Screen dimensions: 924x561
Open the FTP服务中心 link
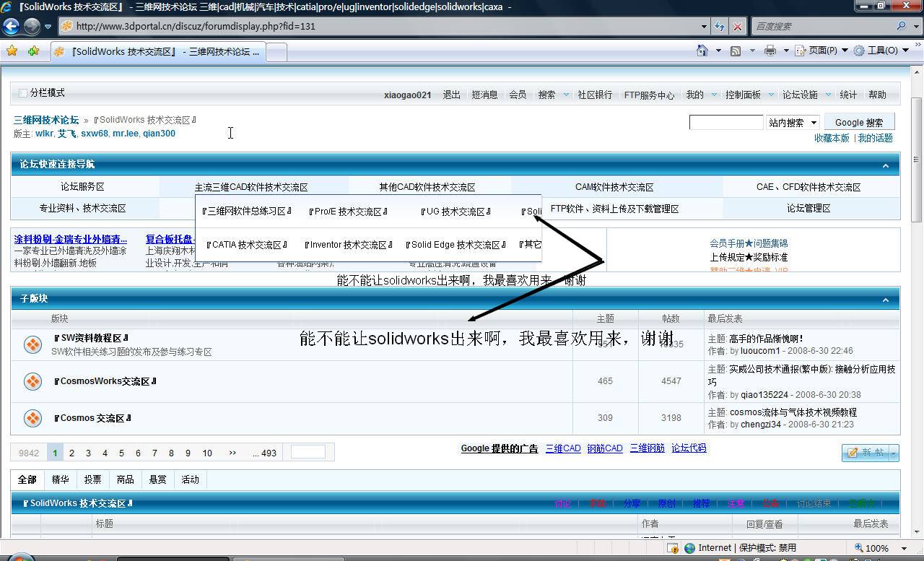click(x=649, y=95)
